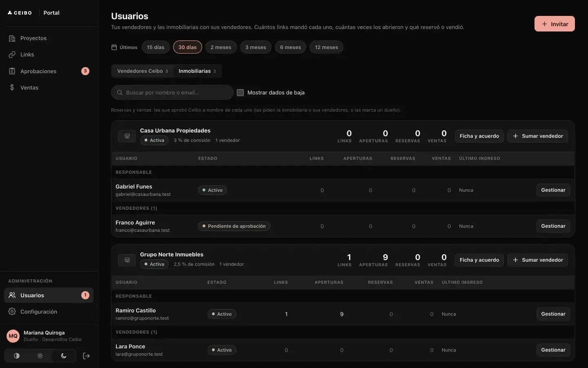588x368 pixels.
Task: Choose the half-circle system theme option
Action: [17, 356]
